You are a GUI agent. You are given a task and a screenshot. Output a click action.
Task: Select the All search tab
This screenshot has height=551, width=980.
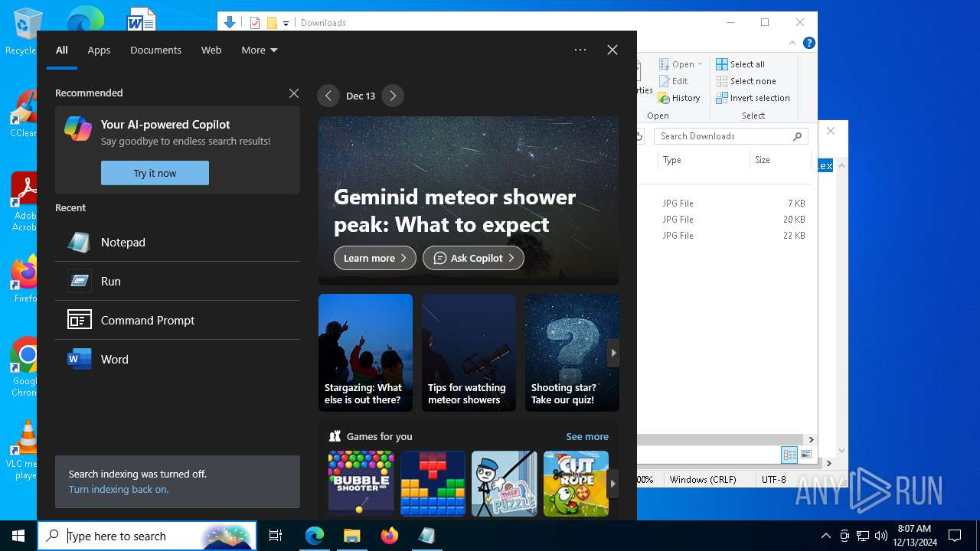[x=62, y=50]
